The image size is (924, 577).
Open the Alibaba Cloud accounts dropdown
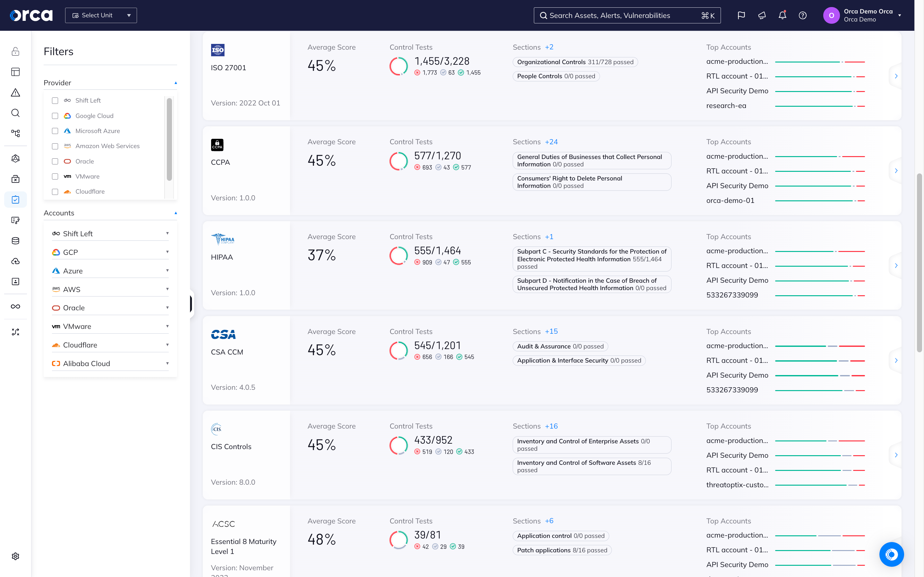pos(167,363)
